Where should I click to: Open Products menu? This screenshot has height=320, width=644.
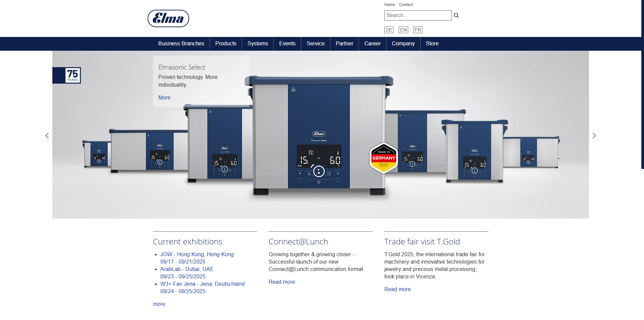click(x=226, y=44)
